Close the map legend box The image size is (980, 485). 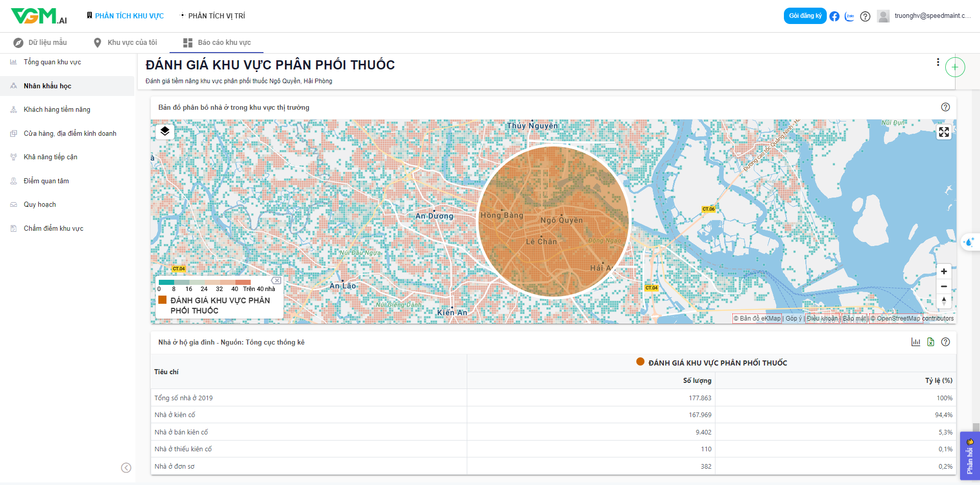coord(276,280)
